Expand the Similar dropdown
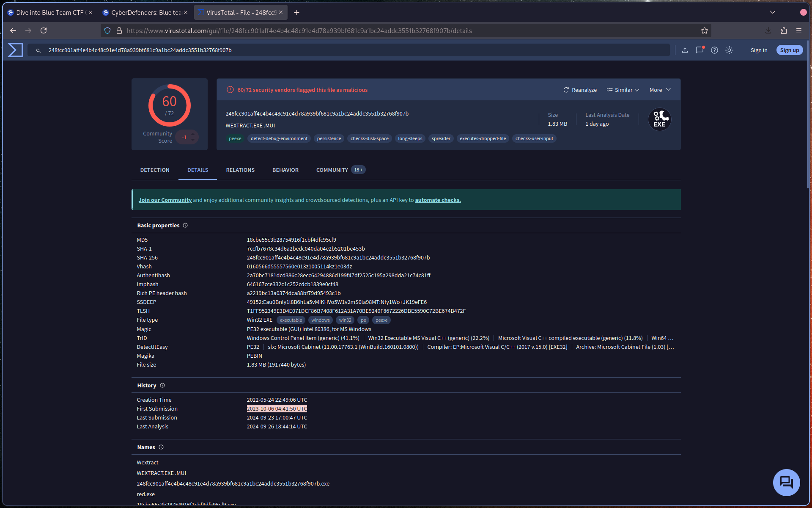The height and width of the screenshot is (508, 812). coord(623,90)
